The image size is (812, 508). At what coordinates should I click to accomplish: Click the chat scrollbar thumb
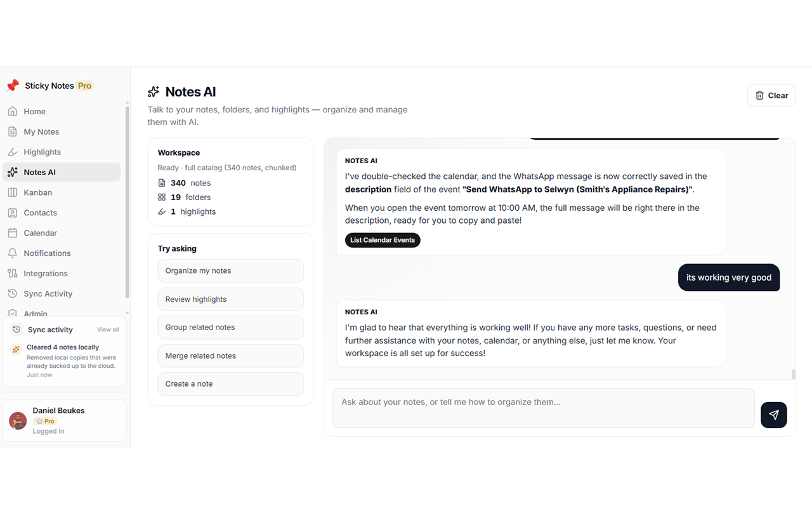point(793,374)
